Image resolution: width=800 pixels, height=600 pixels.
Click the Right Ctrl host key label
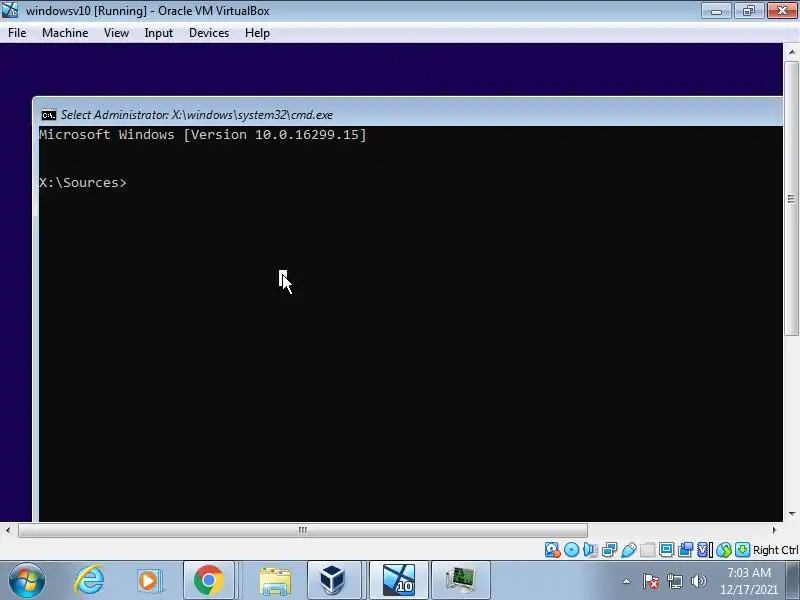pyautogui.click(x=775, y=550)
